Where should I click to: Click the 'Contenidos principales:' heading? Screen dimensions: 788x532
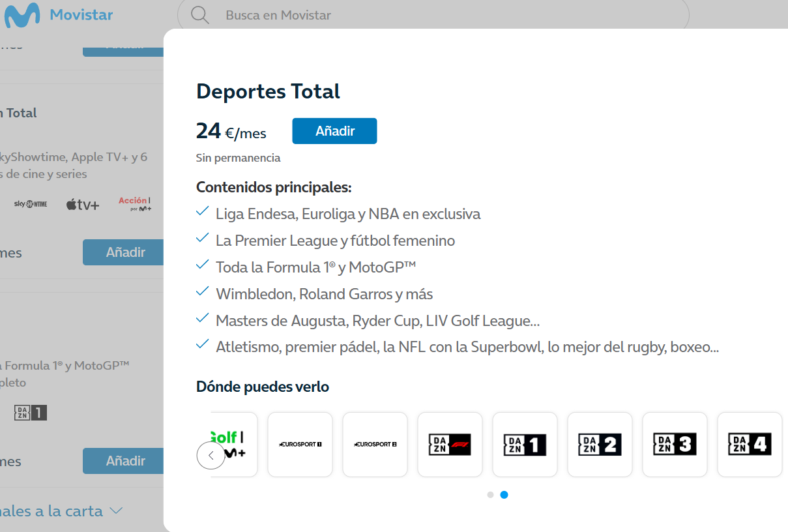[x=274, y=188]
